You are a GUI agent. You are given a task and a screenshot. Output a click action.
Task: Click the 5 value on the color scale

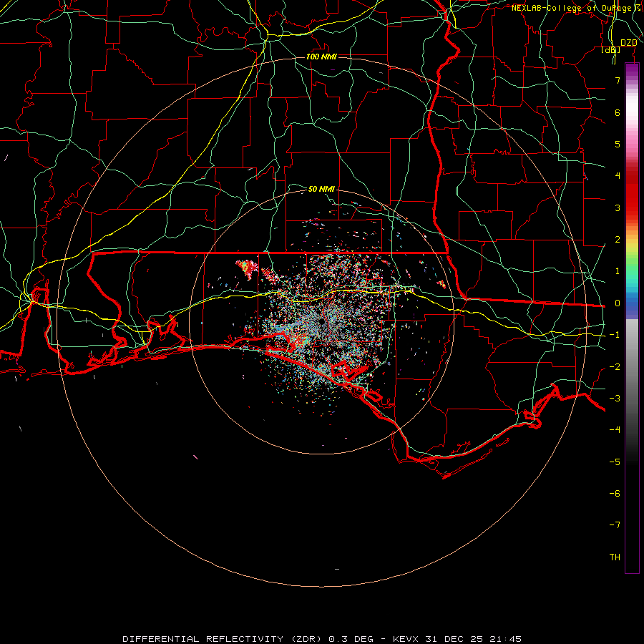coord(618,144)
